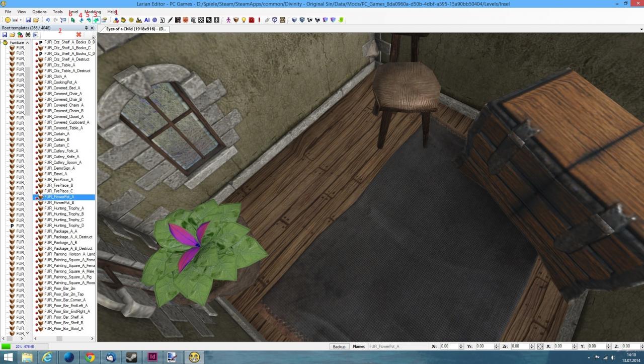Click the purple character figure icon
This screenshot has width=644, height=364.
tap(228, 20)
